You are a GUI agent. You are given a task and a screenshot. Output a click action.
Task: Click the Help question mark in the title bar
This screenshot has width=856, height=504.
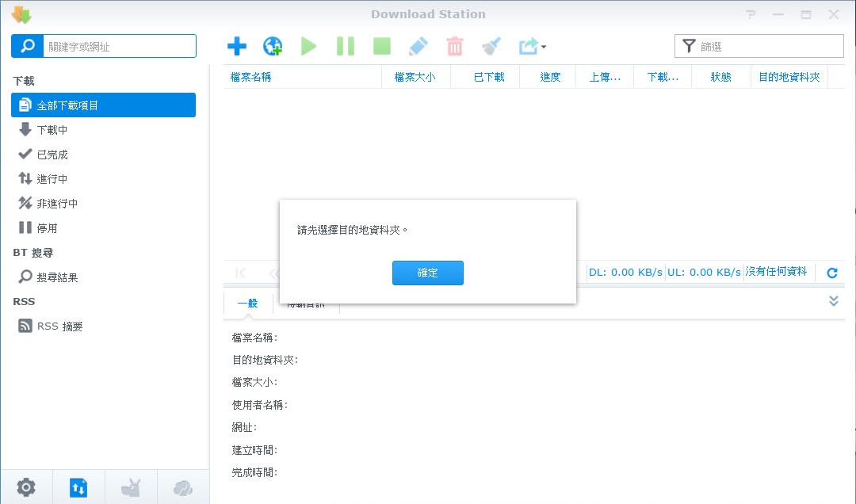pyautogui.click(x=751, y=14)
